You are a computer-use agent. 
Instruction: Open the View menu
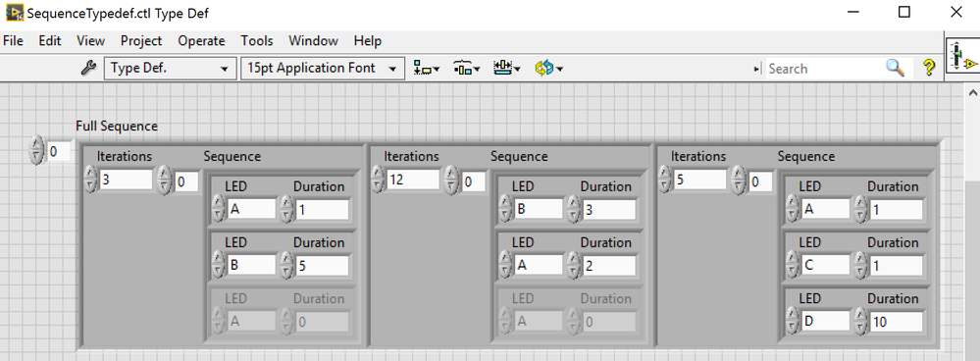coord(90,40)
